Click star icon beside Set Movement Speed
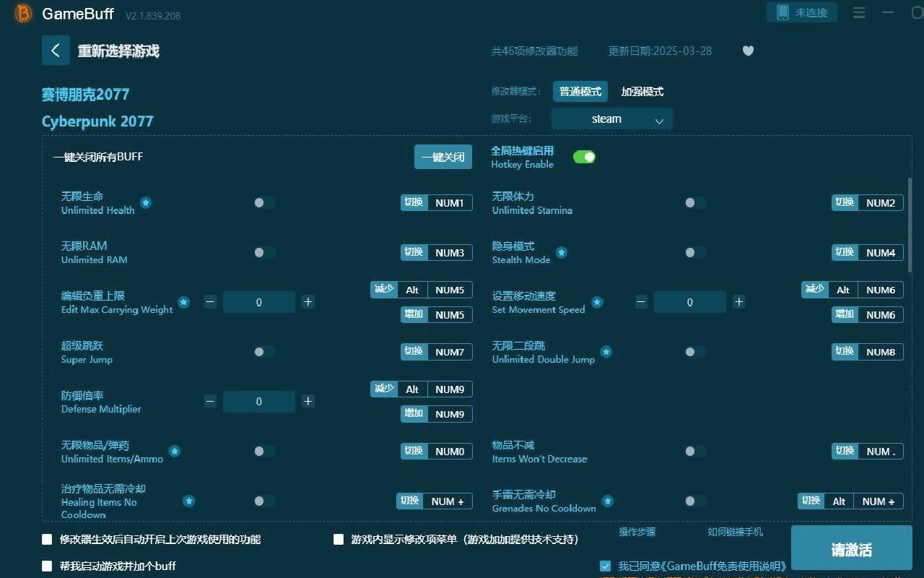Viewport: 924px width, 578px height. click(x=597, y=302)
